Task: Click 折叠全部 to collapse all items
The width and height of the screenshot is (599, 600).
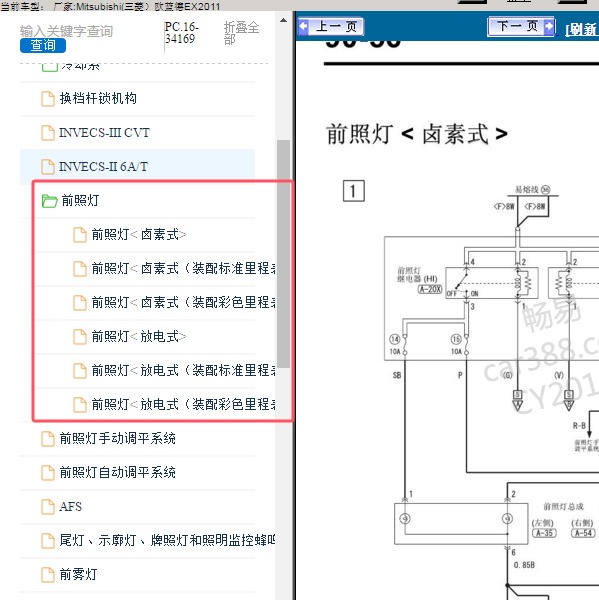Action: (x=242, y=33)
